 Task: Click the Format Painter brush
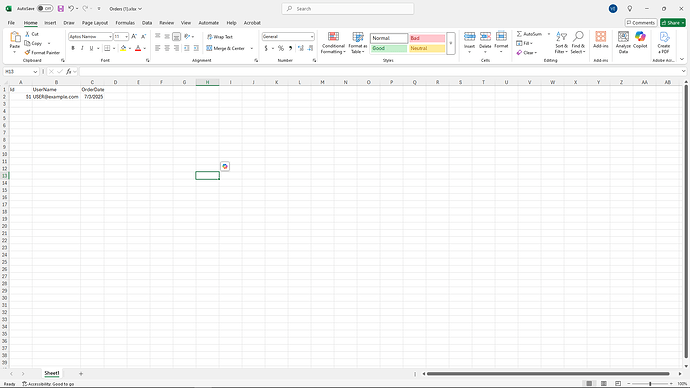(27, 52)
